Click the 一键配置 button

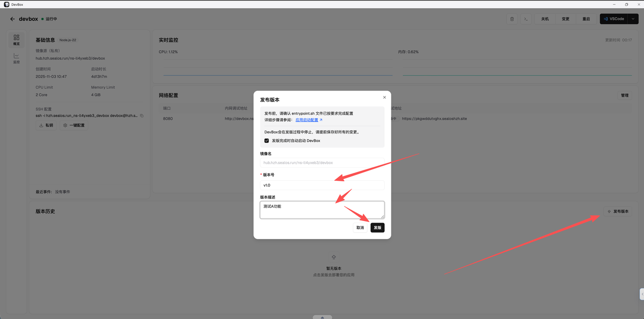73,125
